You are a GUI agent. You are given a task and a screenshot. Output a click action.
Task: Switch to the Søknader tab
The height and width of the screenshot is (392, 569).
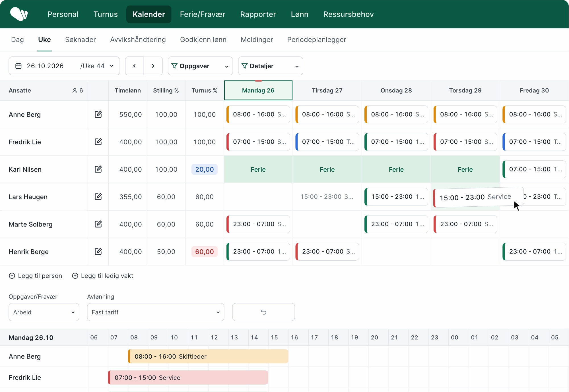(x=81, y=40)
